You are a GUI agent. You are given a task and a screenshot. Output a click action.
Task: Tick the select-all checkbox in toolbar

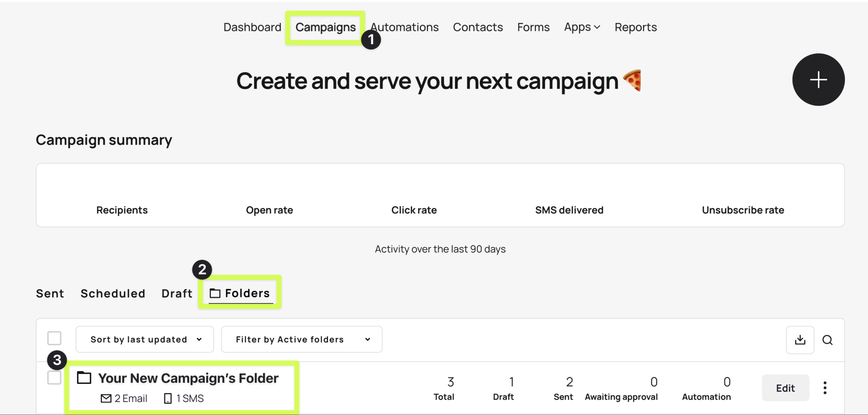(54, 338)
